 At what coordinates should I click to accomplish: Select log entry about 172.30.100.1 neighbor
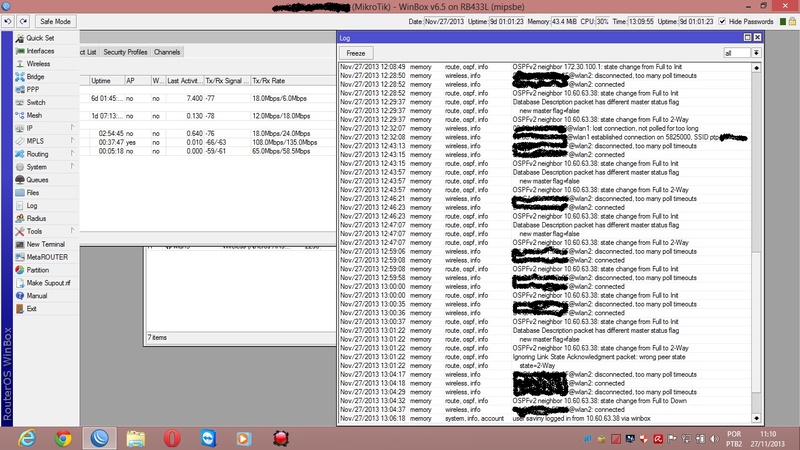coord(545,67)
